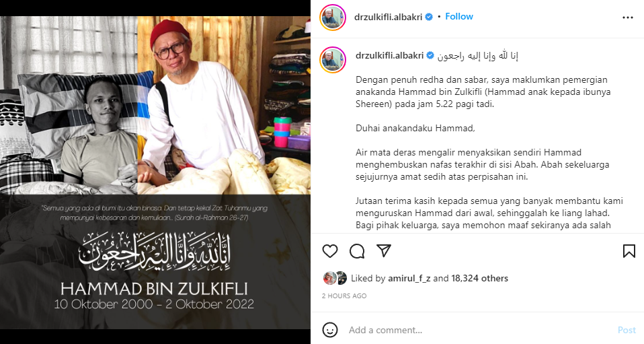Click the Post comment button
This screenshot has width=644, height=344.
tap(627, 330)
